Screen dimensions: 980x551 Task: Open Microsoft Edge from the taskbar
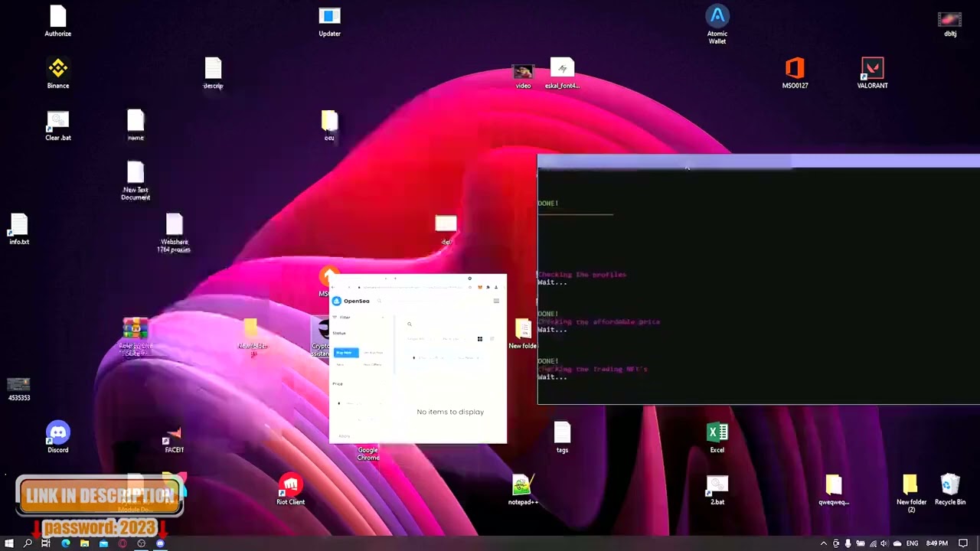(x=65, y=543)
